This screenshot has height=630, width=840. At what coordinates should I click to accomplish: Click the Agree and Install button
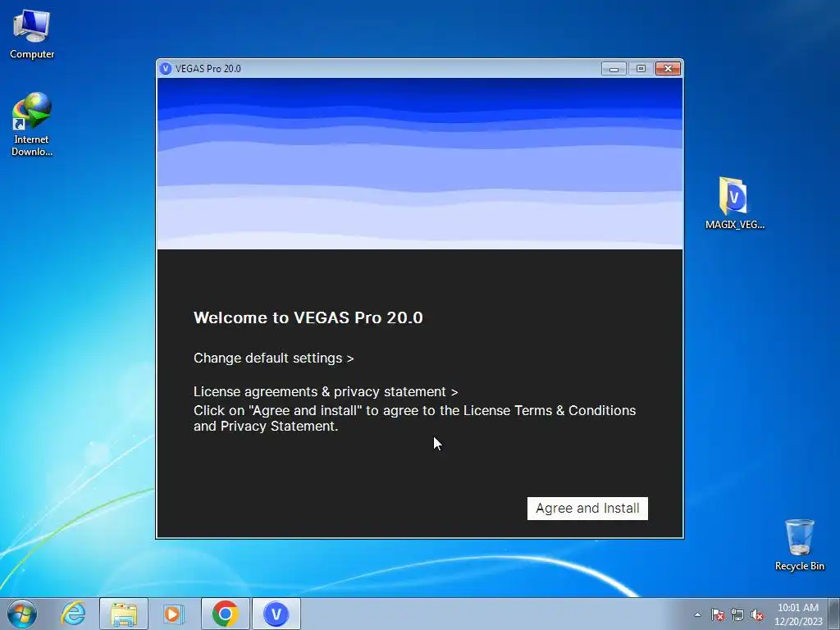(x=587, y=509)
